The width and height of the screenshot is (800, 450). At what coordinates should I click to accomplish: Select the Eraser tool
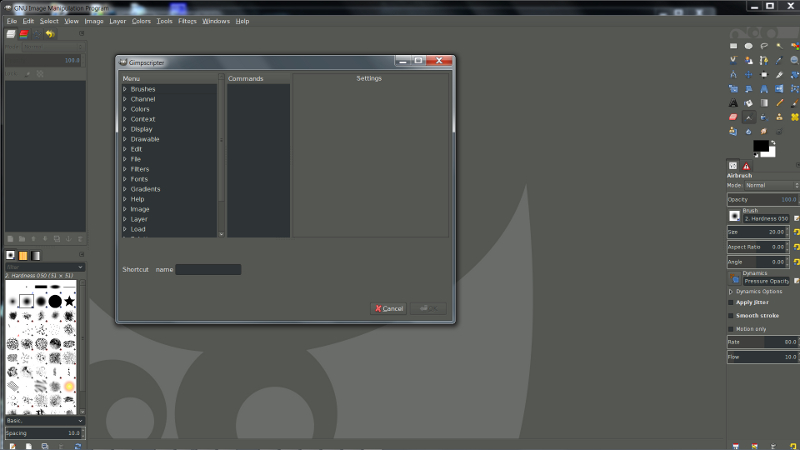[x=733, y=117]
